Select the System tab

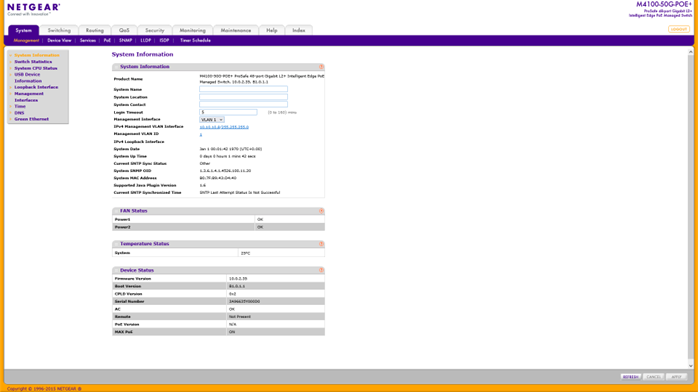pyautogui.click(x=24, y=30)
